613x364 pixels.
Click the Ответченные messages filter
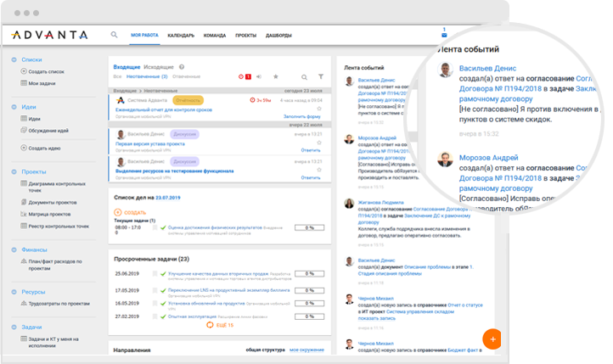coord(186,76)
